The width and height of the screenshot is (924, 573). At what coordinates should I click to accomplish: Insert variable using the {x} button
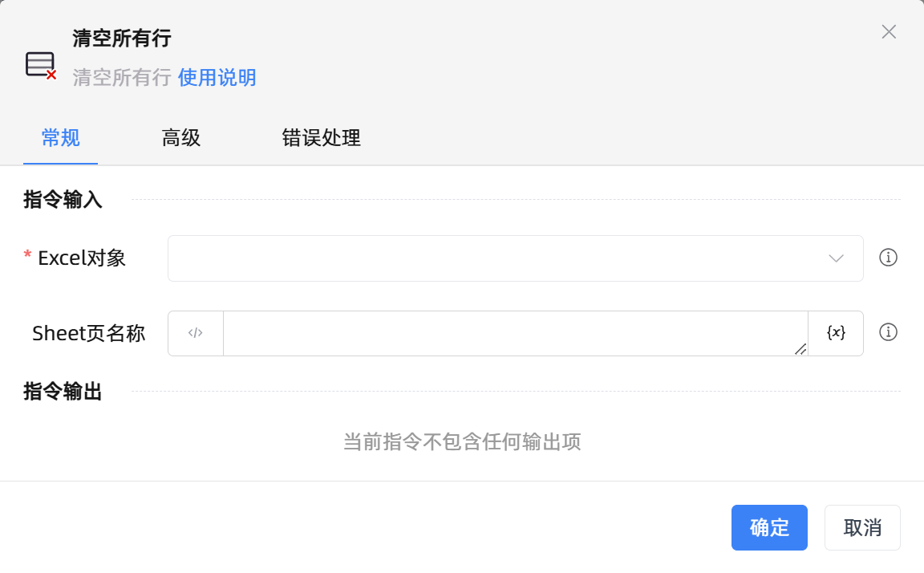point(836,333)
